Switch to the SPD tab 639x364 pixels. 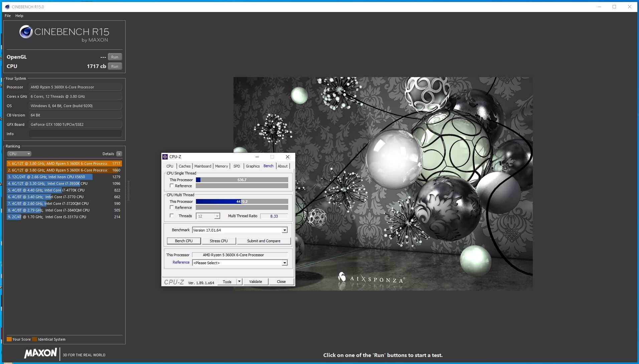[x=237, y=166]
